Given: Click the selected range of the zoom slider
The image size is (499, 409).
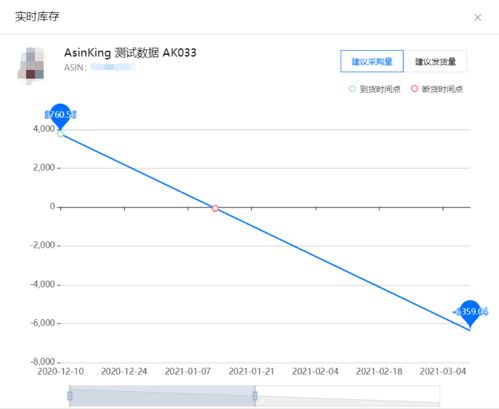Looking at the screenshot, I should coord(162,396).
